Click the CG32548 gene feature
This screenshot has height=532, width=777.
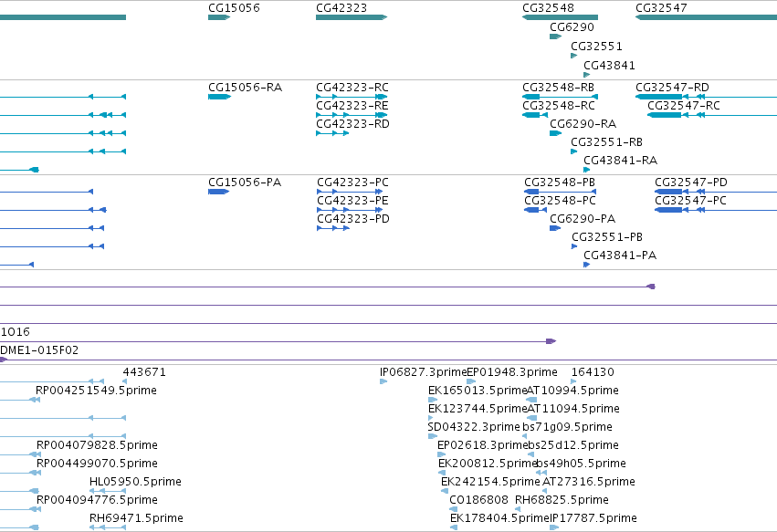560,17
